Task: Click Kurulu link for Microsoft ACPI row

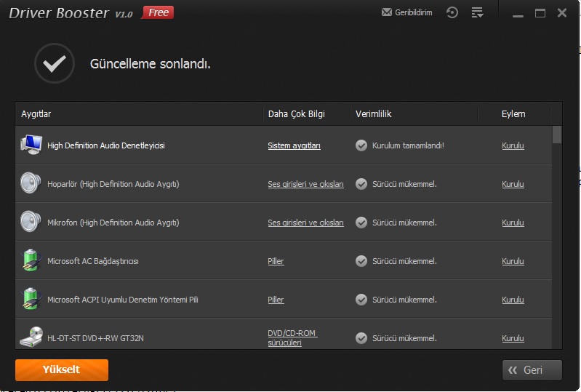Action: point(513,300)
